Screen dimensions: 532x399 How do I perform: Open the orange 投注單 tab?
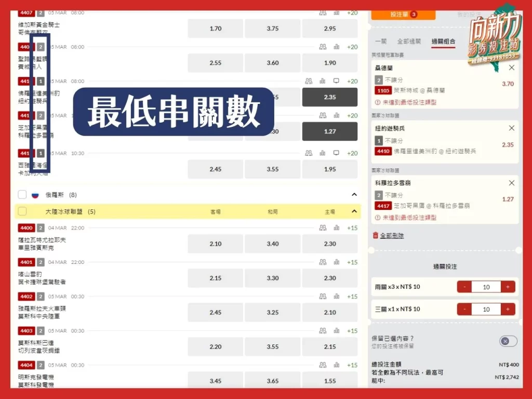click(x=403, y=15)
